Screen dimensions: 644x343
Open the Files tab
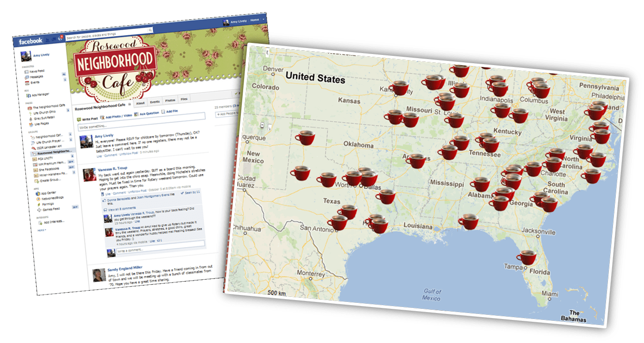pyautogui.click(x=184, y=99)
